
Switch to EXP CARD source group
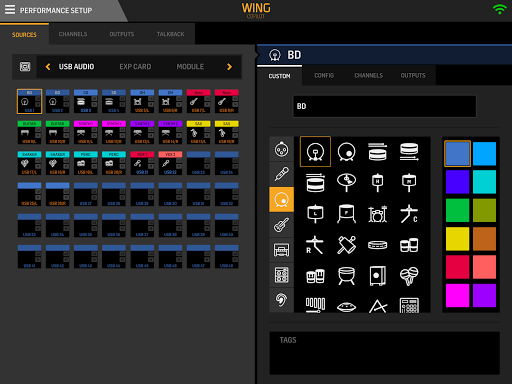point(135,67)
